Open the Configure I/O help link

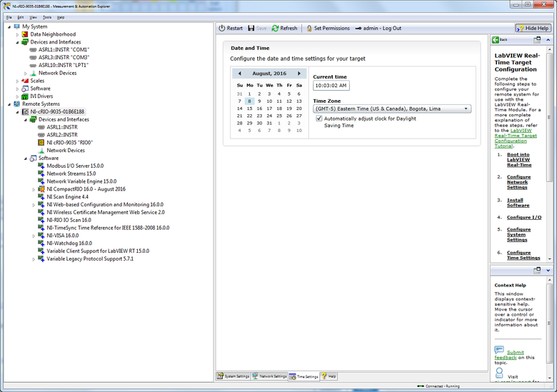click(524, 217)
